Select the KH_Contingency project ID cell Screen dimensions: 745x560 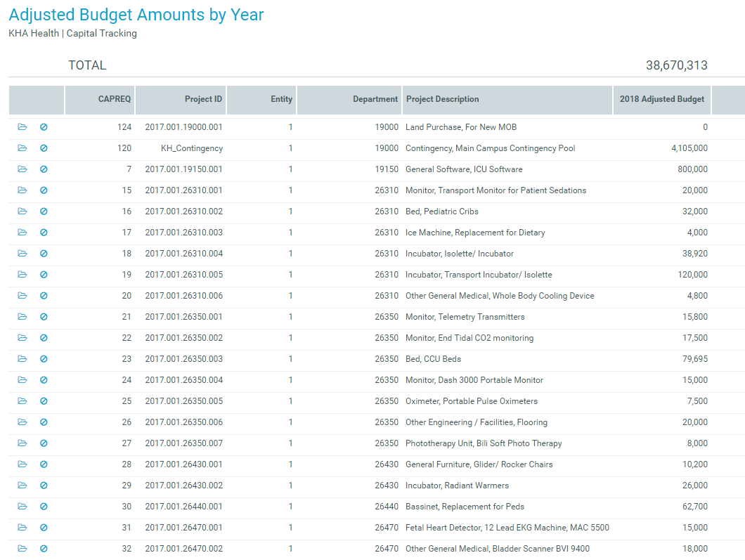(191, 148)
